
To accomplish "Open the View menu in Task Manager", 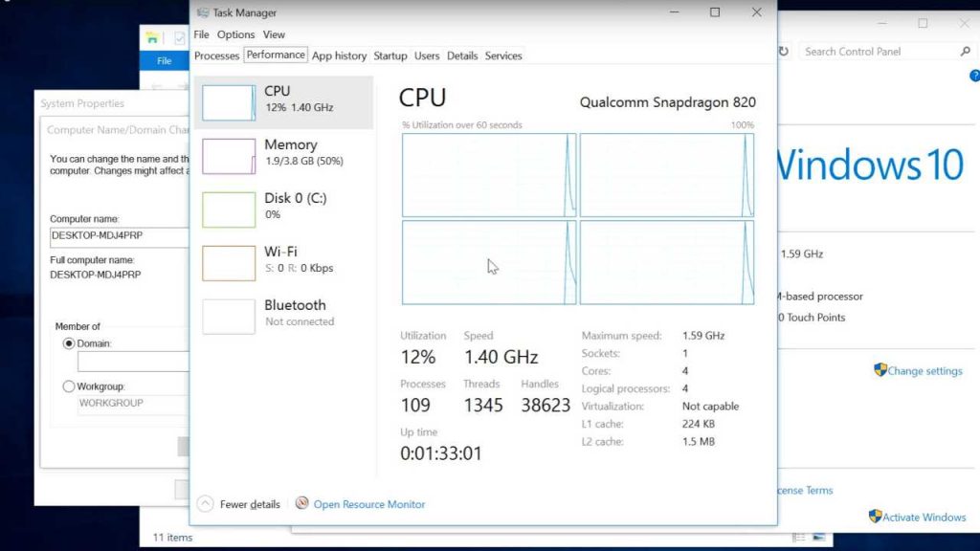I will [274, 34].
